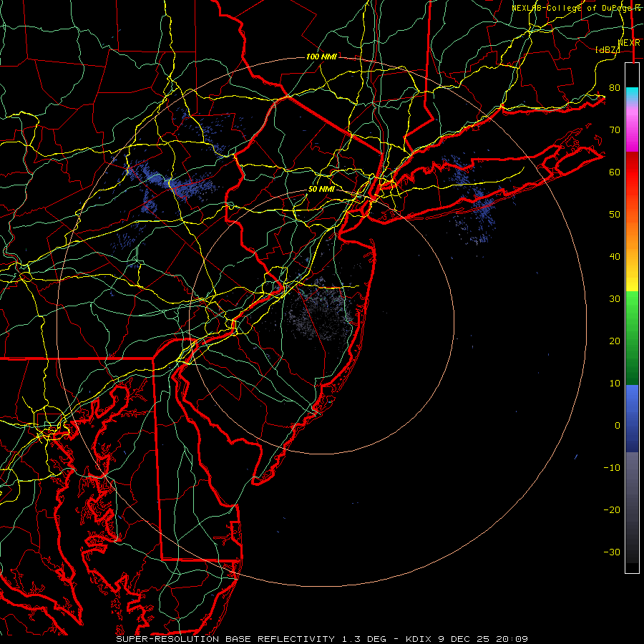The image size is (644, 644).
Task: Click the 'KDIX' radar station identifier
Action: point(419,639)
